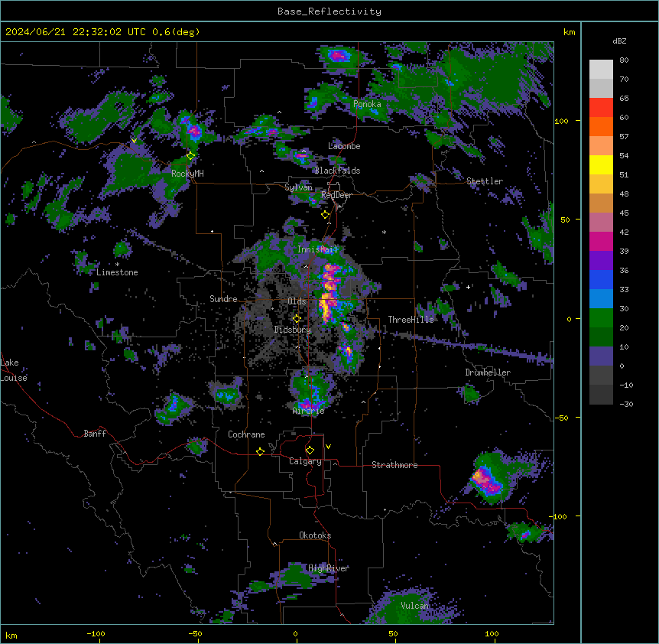Click the Vulcan town label

tap(415, 606)
